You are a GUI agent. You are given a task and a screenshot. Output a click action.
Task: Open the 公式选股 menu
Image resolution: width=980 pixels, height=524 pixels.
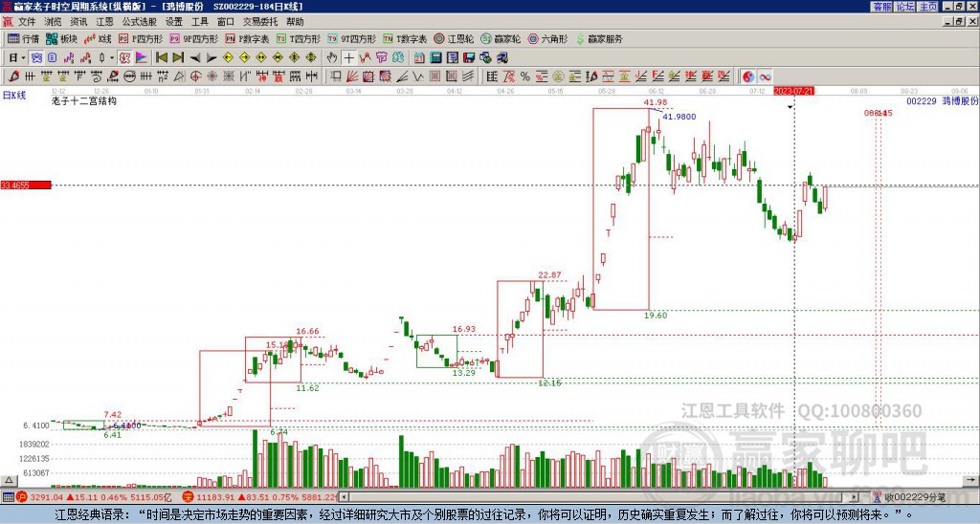140,22
